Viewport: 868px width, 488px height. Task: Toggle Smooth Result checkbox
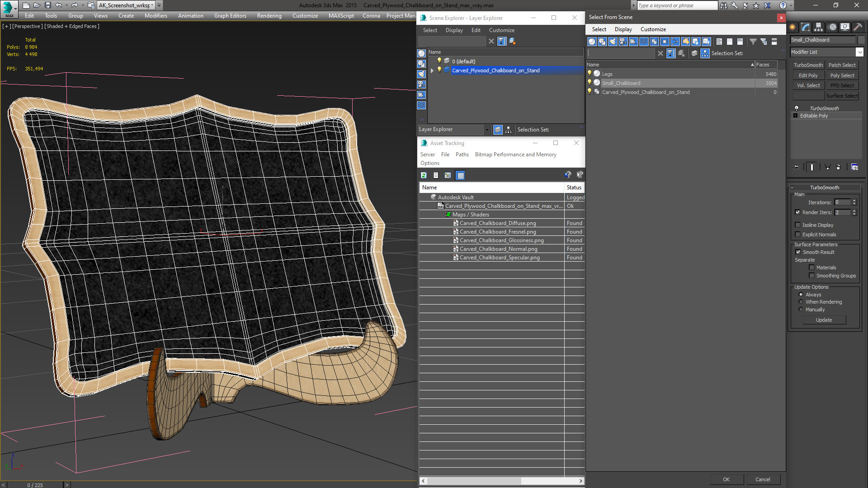pos(798,252)
